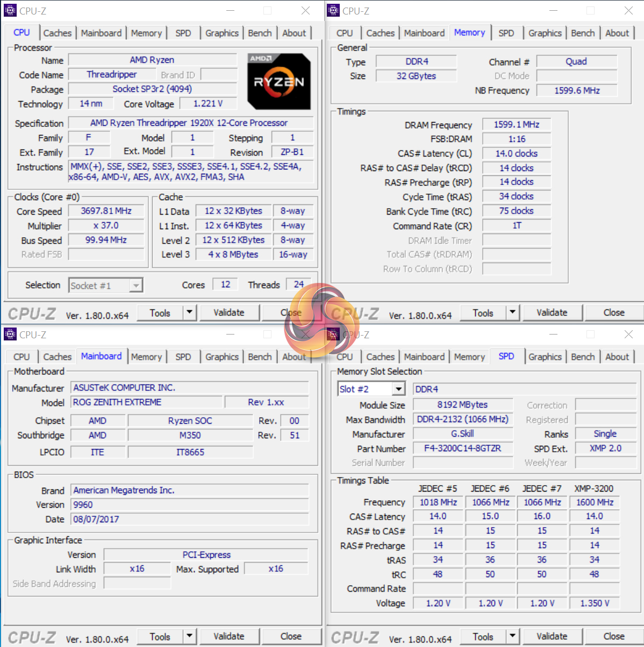Switch to Caches tab in CPU window

(x=58, y=33)
